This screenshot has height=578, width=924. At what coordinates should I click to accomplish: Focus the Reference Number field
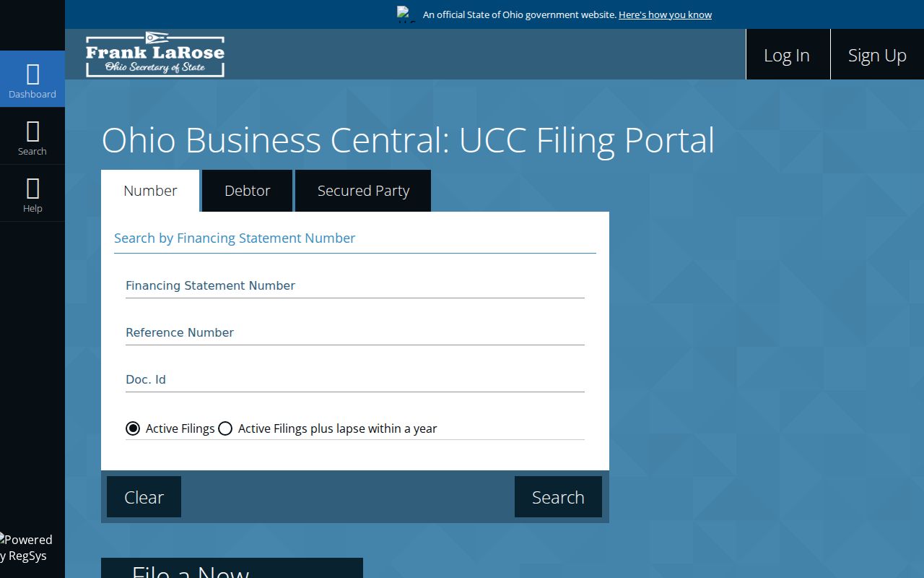click(355, 332)
